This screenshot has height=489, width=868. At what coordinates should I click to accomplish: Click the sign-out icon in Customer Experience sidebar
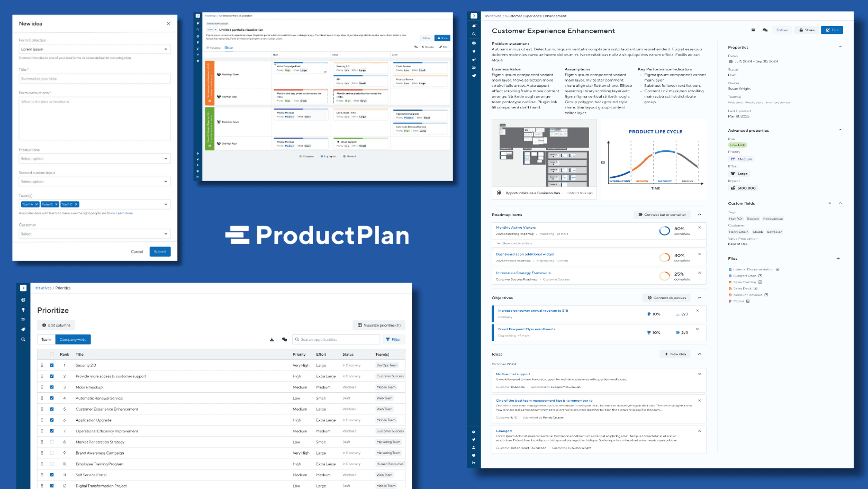click(474, 463)
